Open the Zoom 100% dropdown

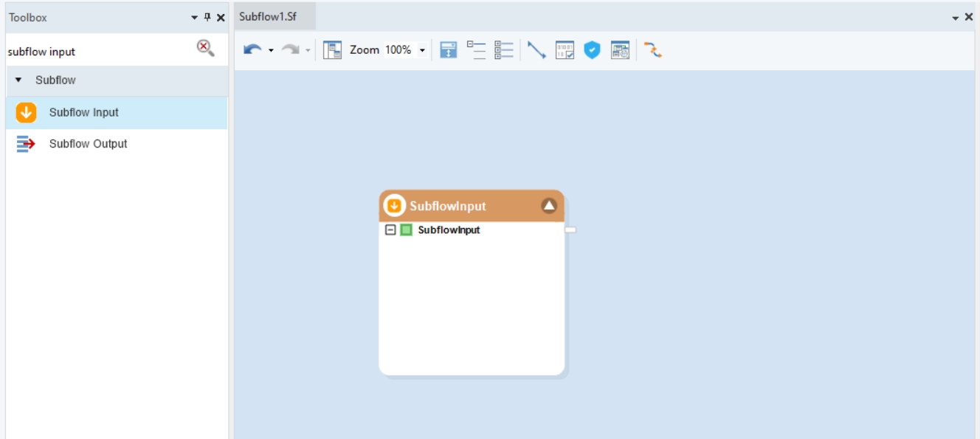click(422, 50)
